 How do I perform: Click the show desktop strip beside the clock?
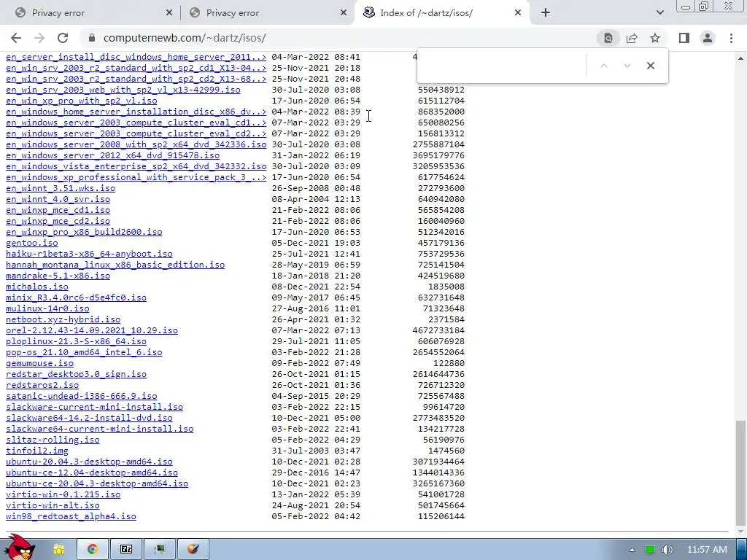pos(743,550)
